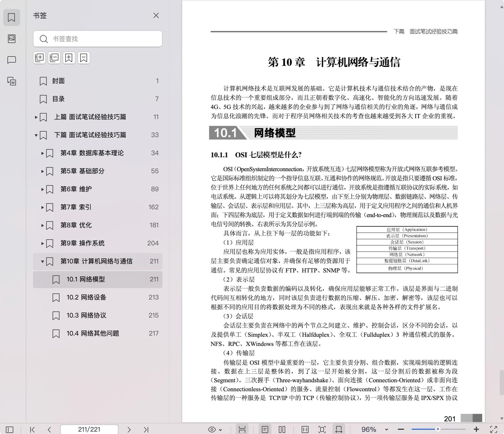Switch to two-page view
This screenshot has width=504, height=434.
tap(282, 429)
